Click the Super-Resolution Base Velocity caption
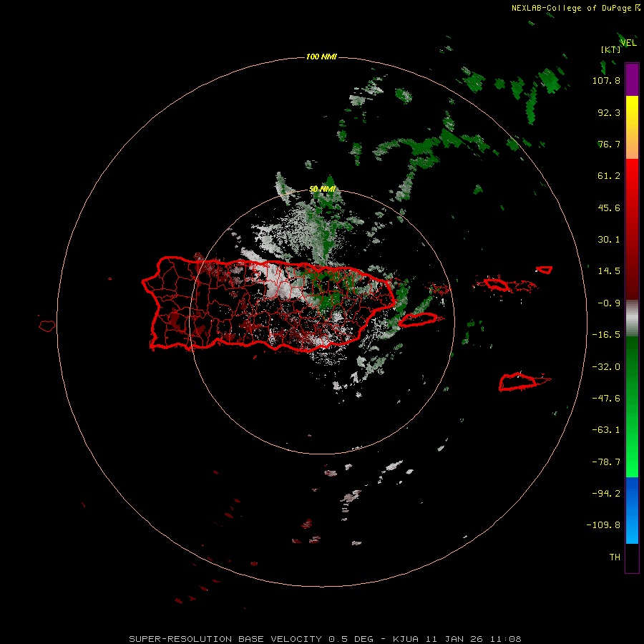 (x=325, y=639)
